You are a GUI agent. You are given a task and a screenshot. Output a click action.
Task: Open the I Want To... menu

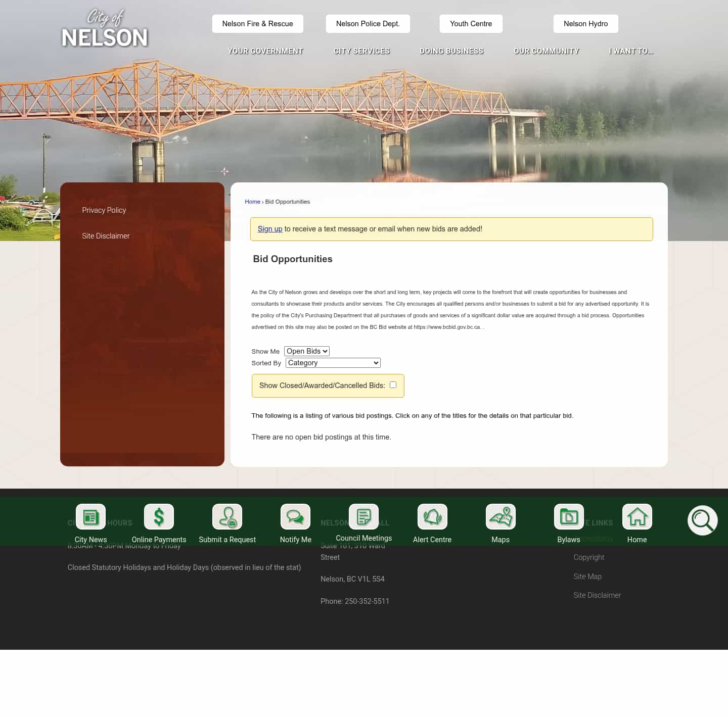631,51
